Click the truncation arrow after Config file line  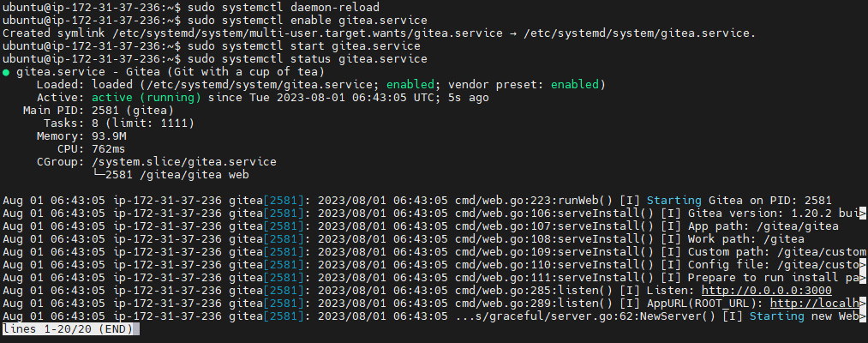[863, 265]
